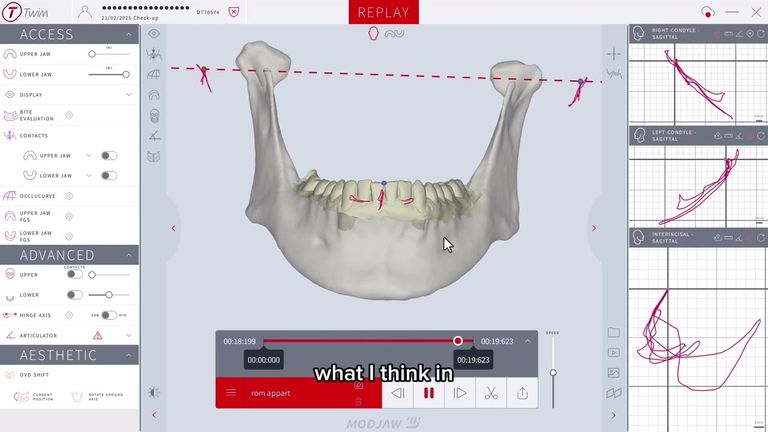
Task: Collapse the ADVANCED section
Action: coord(128,255)
